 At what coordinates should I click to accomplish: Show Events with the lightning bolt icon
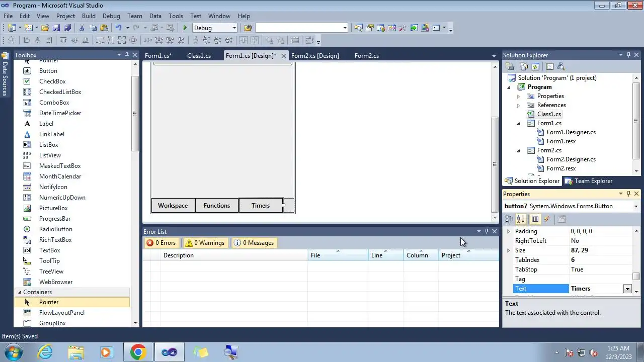point(547,219)
